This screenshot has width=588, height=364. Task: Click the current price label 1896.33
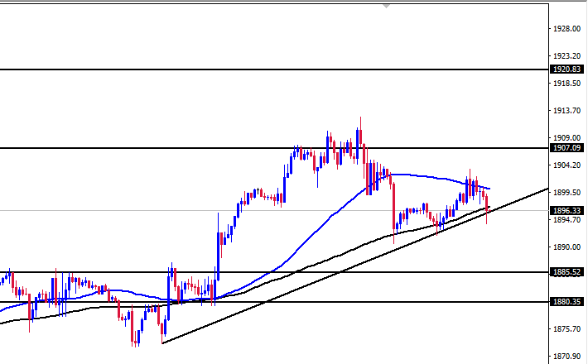[x=566, y=211]
